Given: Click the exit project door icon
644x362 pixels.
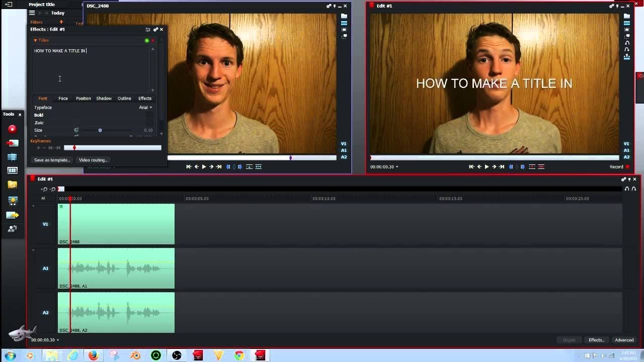Looking at the screenshot, I should pos(9,5).
